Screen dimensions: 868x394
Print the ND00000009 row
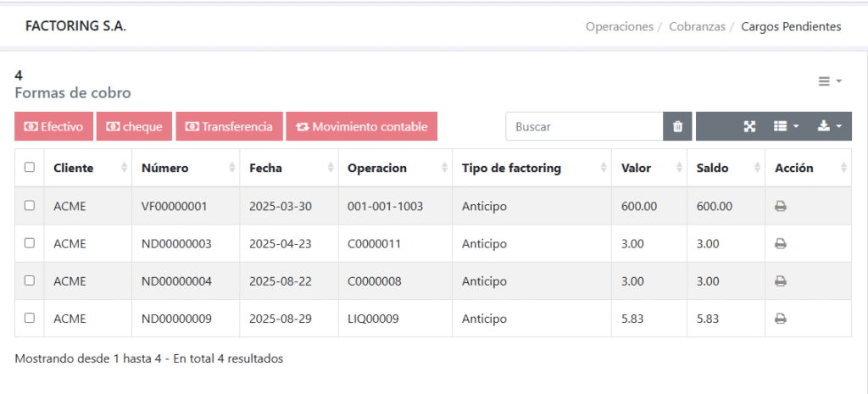781,319
